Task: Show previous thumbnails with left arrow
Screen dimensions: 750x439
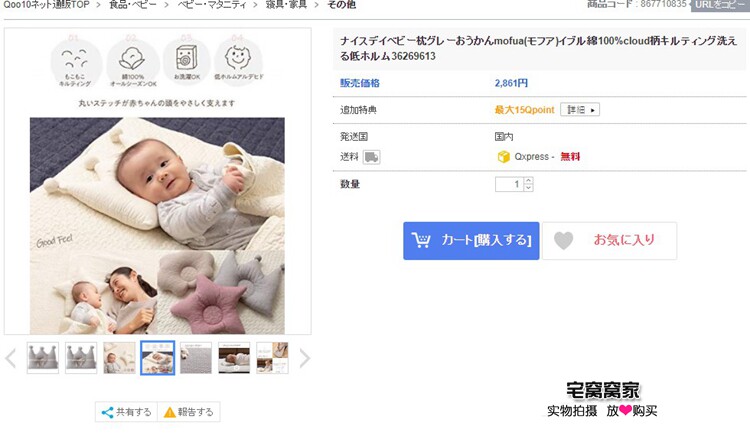Action: click(x=11, y=358)
